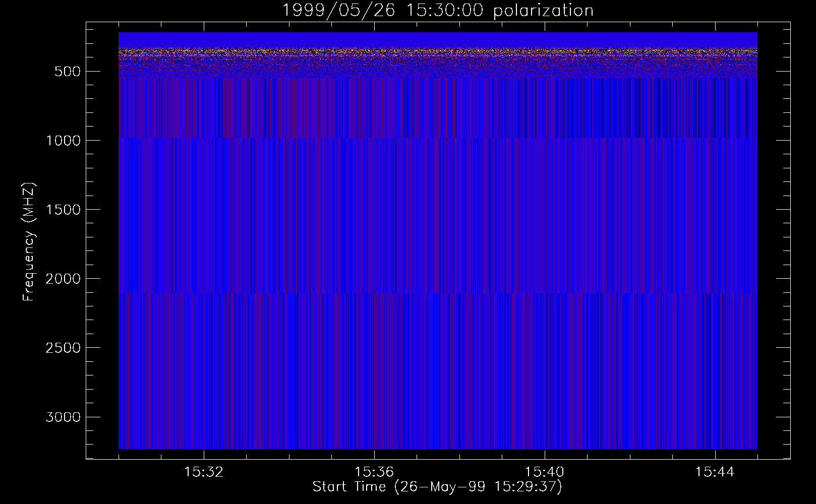This screenshot has width=816, height=504.
Task: Click the 1500 frequency tick label
Action: point(63,210)
